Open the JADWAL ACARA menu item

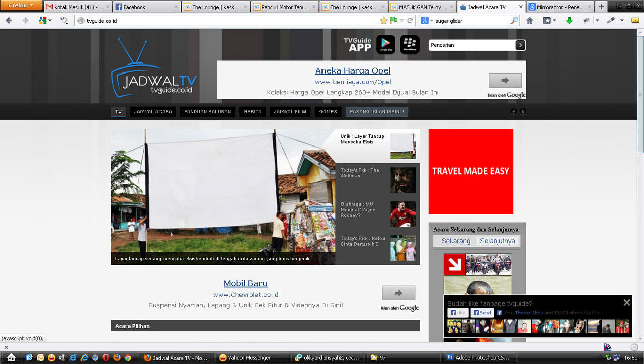click(x=153, y=112)
